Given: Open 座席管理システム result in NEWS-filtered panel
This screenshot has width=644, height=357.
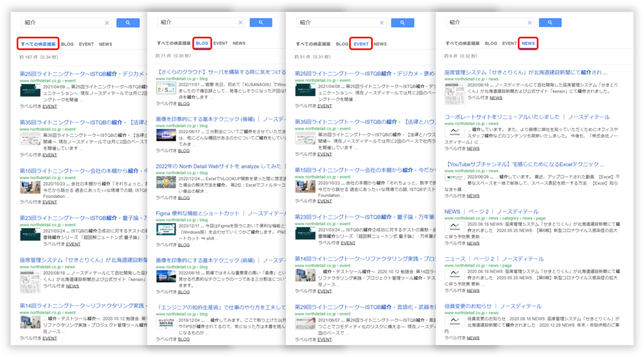Looking at the screenshot, I should point(526,72).
